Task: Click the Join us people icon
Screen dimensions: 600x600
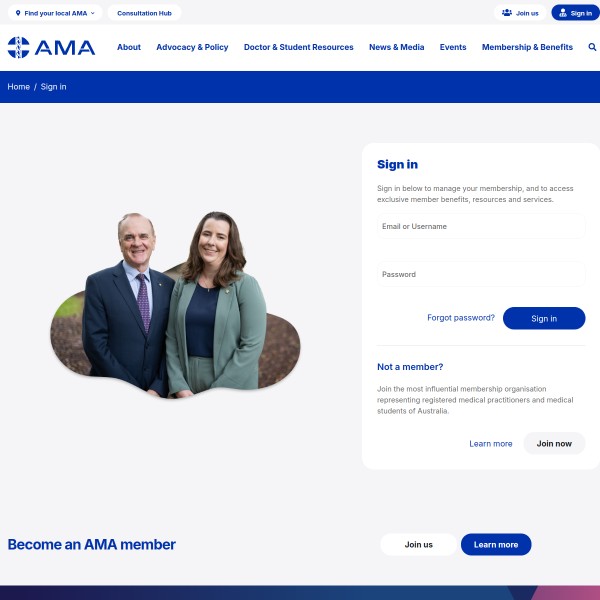Action: tap(507, 13)
